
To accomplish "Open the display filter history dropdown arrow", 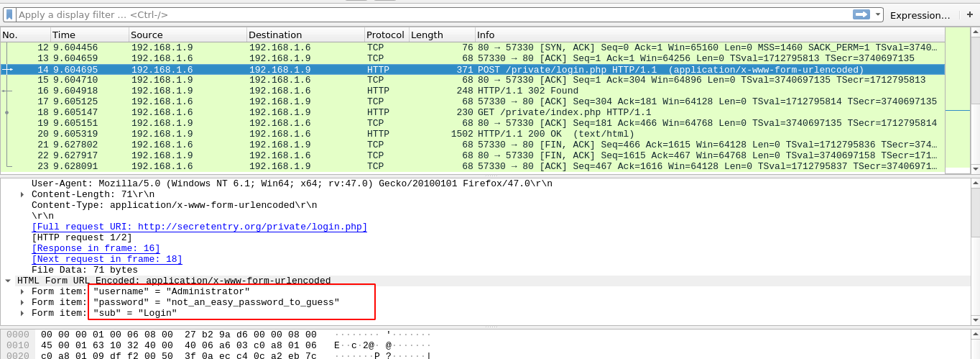I will click(877, 14).
